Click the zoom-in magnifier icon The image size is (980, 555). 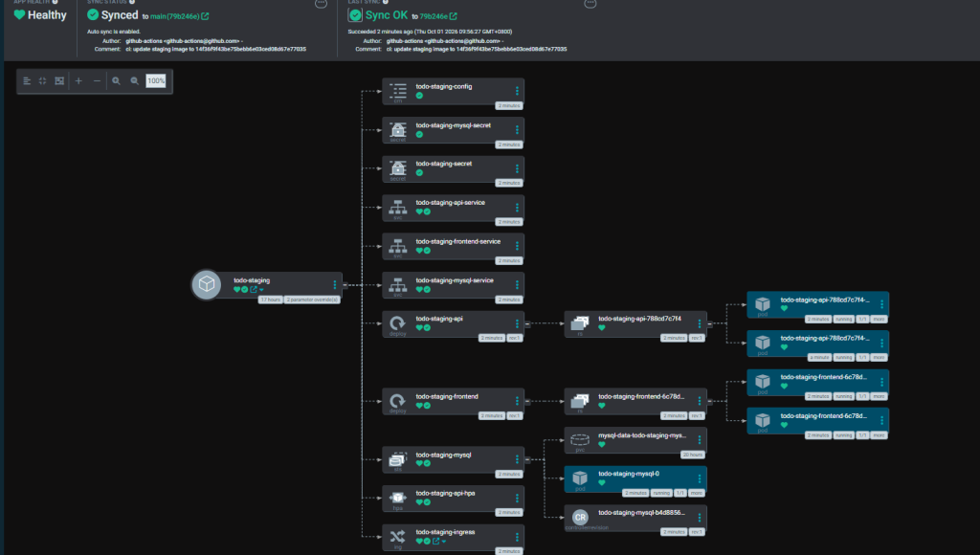(116, 80)
